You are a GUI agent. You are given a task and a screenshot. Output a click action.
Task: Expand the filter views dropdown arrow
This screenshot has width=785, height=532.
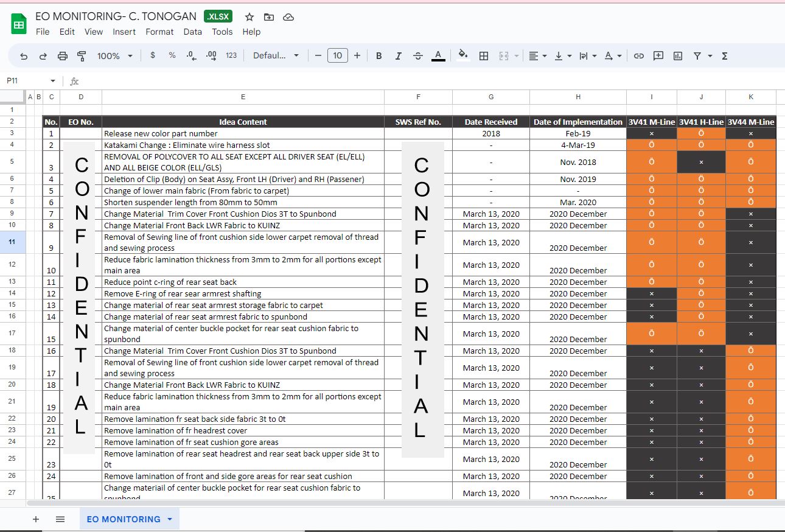click(x=710, y=56)
